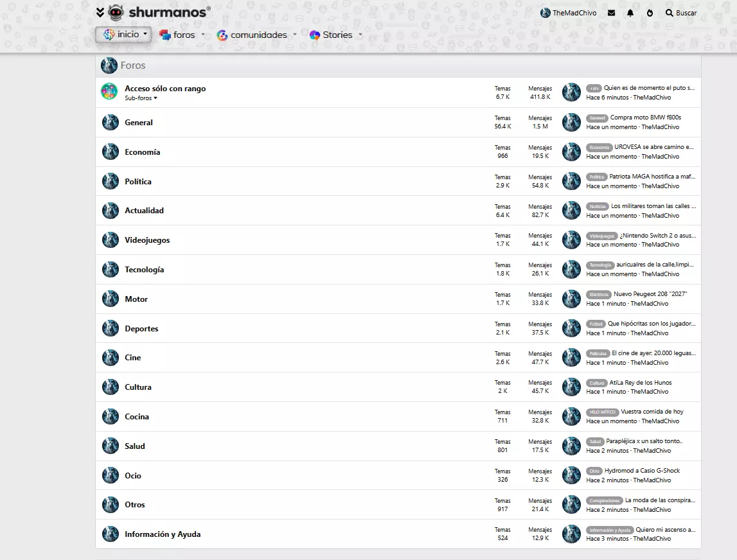Viewport: 737px width, 560px height.
Task: Click the Actualidad forum icon
Action: 111,211
